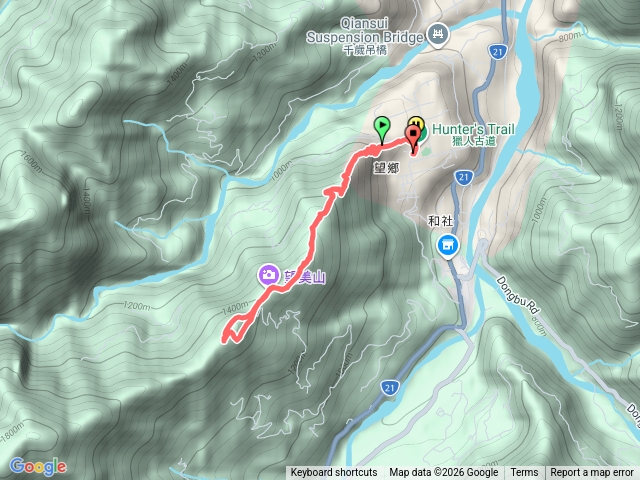Screen dimensions: 640x480
Task: Click the Qiansui Suspension Bridge icon
Action: coord(438,34)
